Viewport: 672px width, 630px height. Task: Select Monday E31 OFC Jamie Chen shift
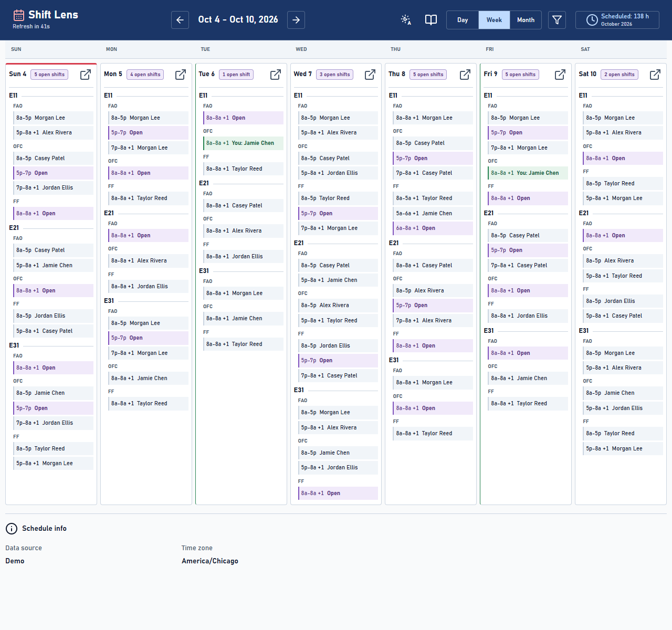pyautogui.click(x=148, y=379)
